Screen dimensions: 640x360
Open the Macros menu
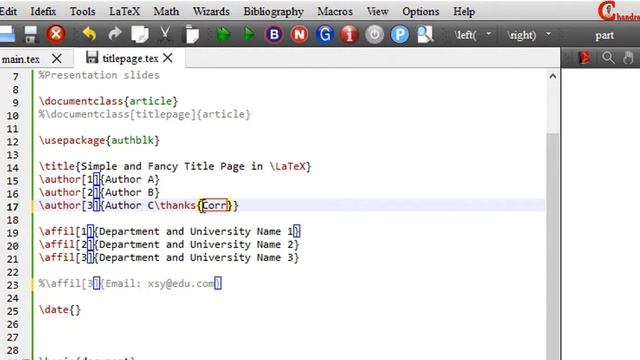(x=335, y=11)
